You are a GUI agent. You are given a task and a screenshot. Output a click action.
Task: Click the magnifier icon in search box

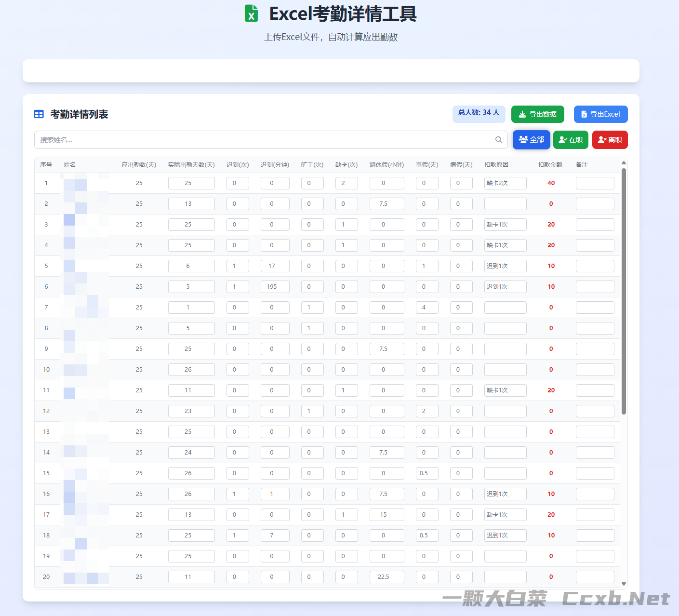pos(499,140)
